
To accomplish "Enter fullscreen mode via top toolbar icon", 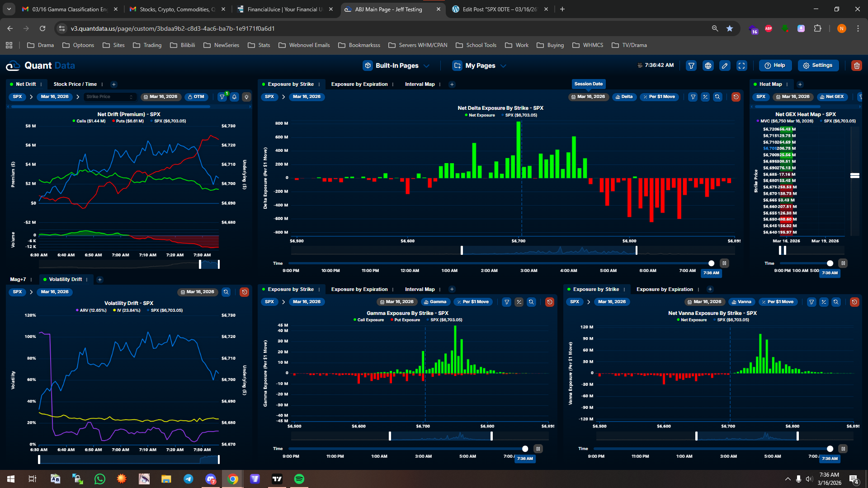I will 741,66.
